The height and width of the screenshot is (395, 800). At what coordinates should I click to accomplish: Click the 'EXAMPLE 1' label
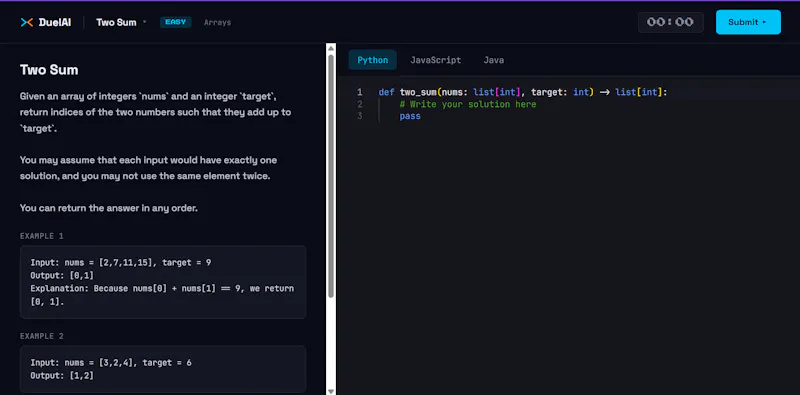pyautogui.click(x=42, y=236)
